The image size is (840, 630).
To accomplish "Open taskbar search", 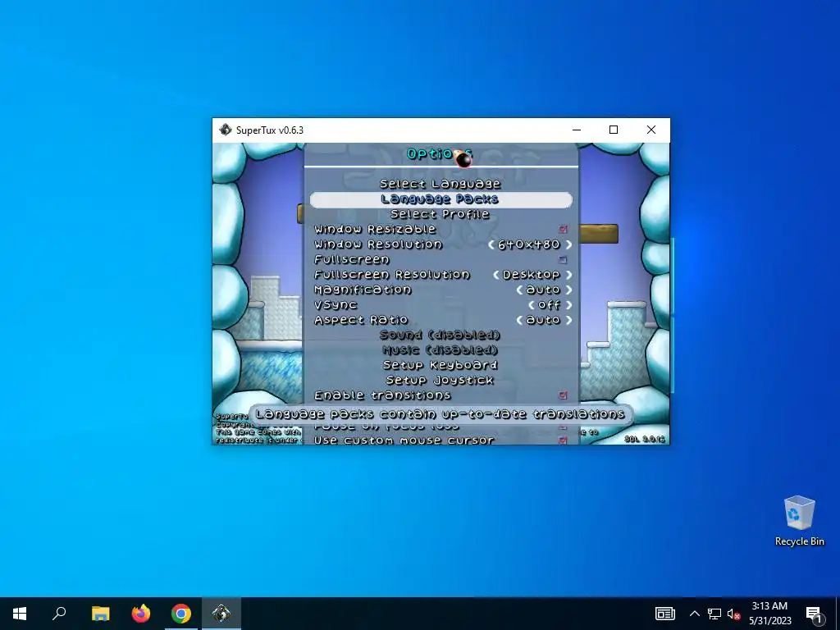I will point(59,614).
